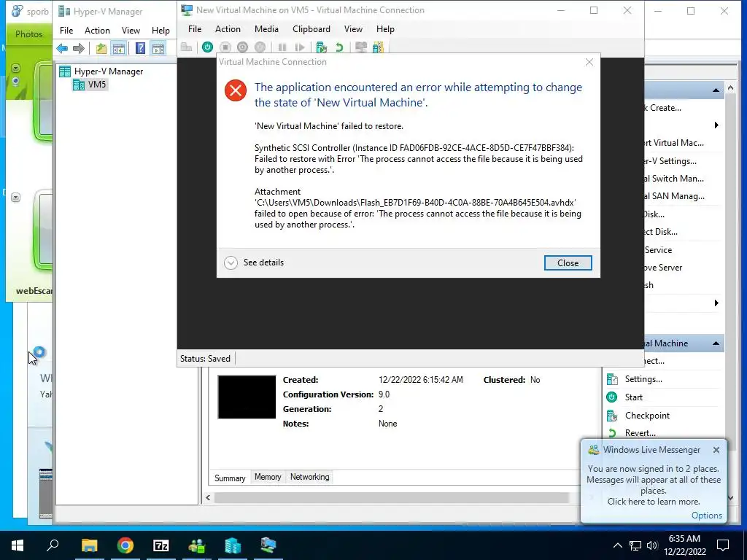The height and width of the screenshot is (560, 747).
Task: Click the volume speaker tray icon
Action: (x=652, y=545)
